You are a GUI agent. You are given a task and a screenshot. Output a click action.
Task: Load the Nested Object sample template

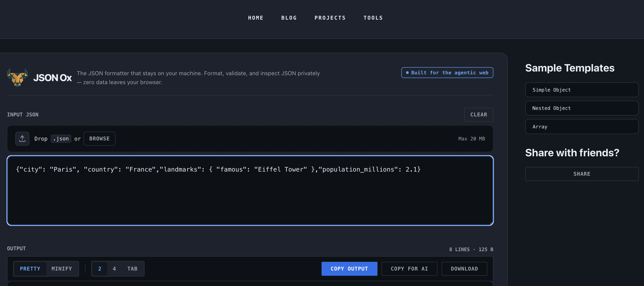coord(582,108)
